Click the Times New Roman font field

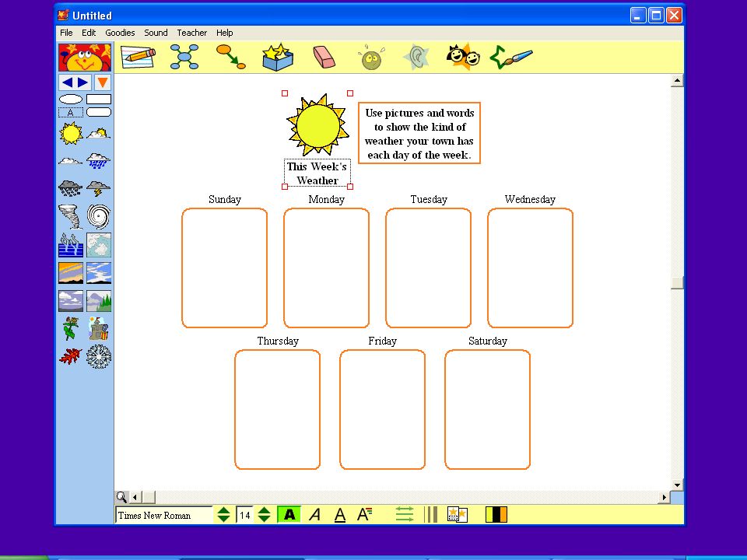pyautogui.click(x=164, y=515)
